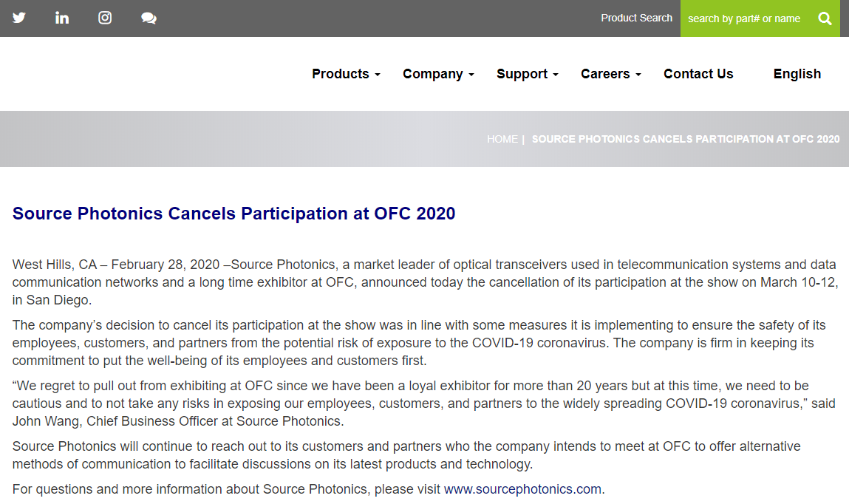Expand the Careers dropdown menu

[610, 74]
